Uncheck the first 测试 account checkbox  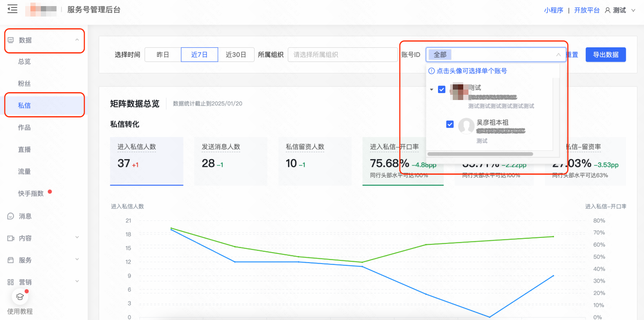click(442, 89)
